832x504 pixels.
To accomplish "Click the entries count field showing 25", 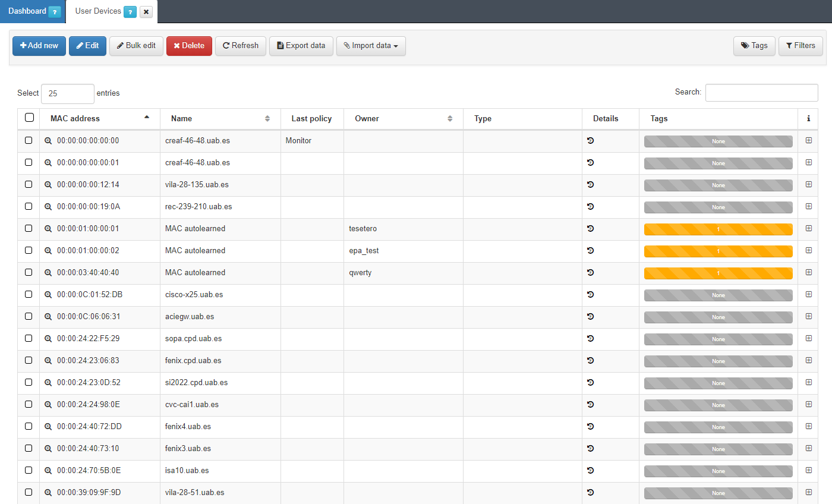I will [68, 93].
